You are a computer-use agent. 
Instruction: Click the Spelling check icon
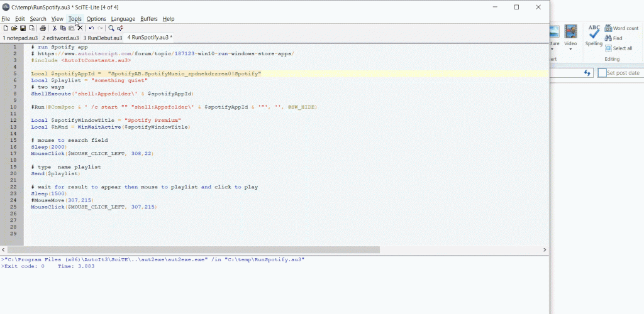[594, 36]
